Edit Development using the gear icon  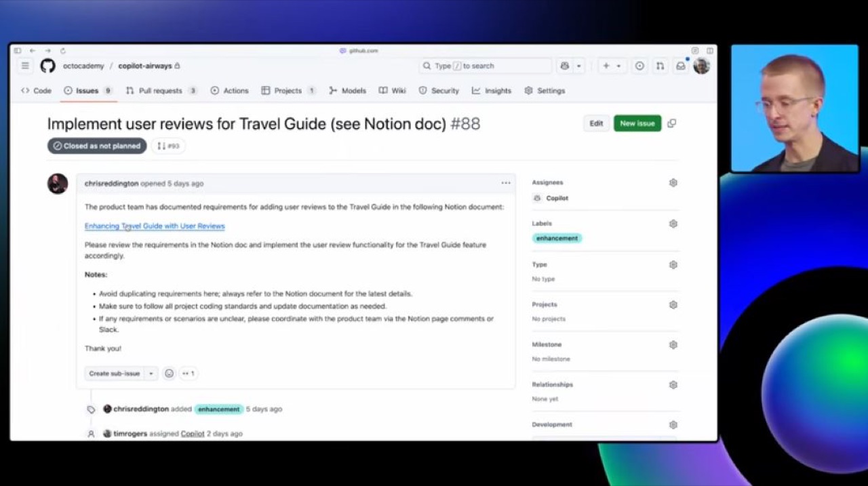click(673, 425)
